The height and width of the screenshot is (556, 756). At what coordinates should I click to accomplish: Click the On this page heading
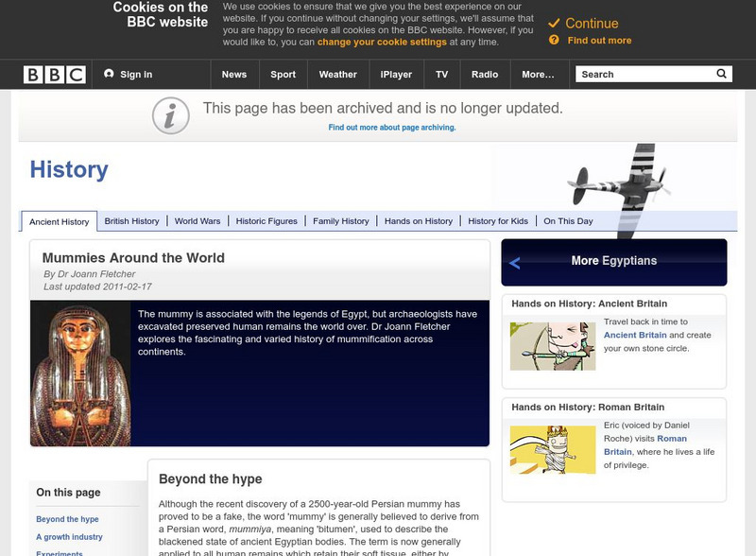[68, 493]
